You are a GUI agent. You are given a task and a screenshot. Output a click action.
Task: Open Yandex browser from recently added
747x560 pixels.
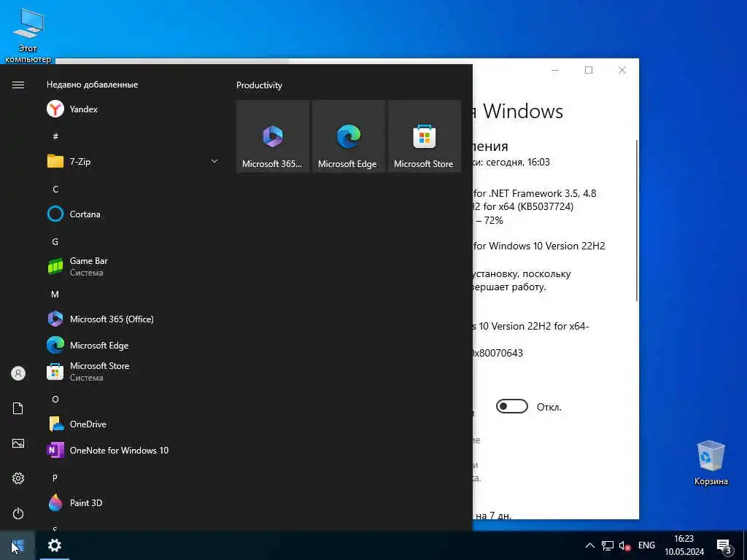[133, 109]
